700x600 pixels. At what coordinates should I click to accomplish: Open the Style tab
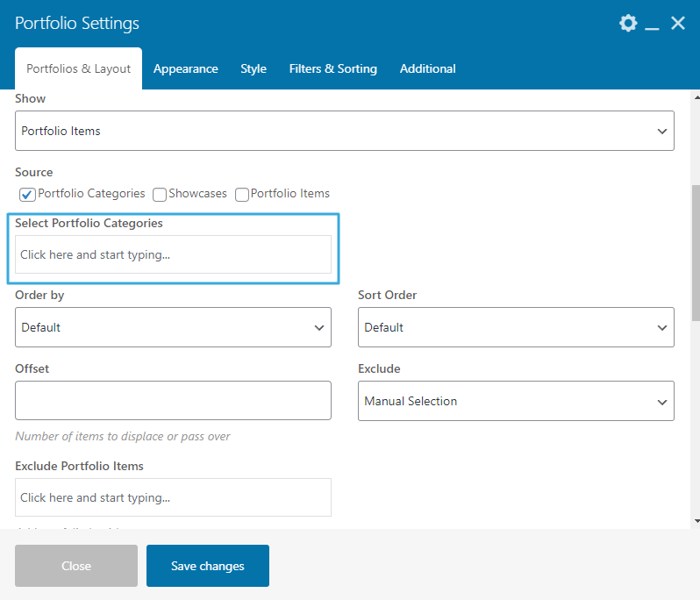point(254,68)
